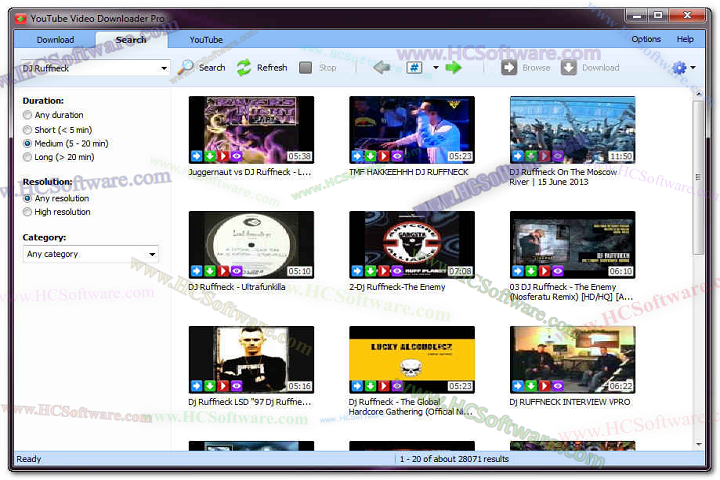Click red play icon on TMF HAKKEEHHH video

(384, 156)
